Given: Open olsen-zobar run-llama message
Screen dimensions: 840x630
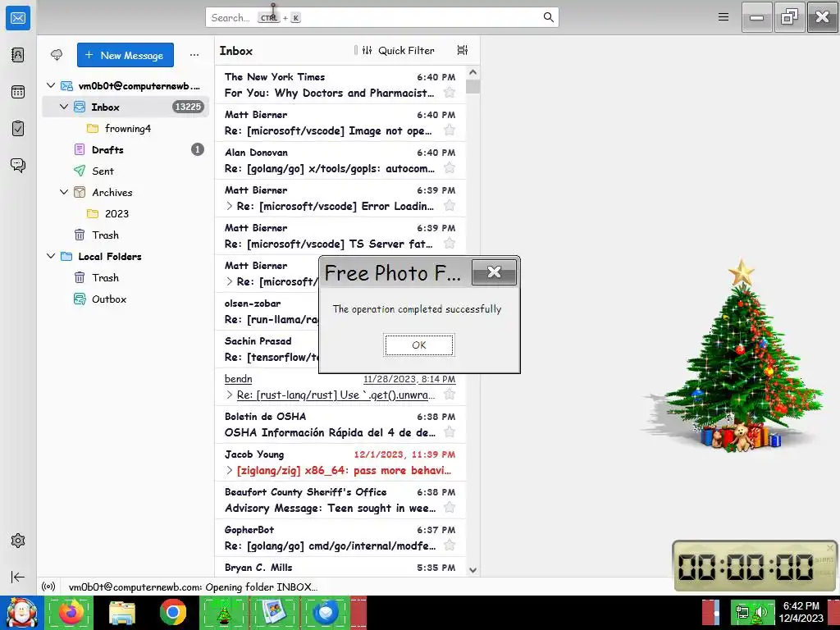Looking at the screenshot, I should click(x=267, y=311).
